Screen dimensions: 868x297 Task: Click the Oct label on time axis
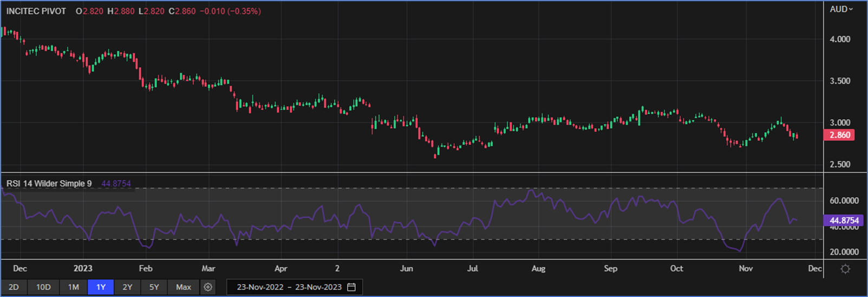(x=676, y=268)
